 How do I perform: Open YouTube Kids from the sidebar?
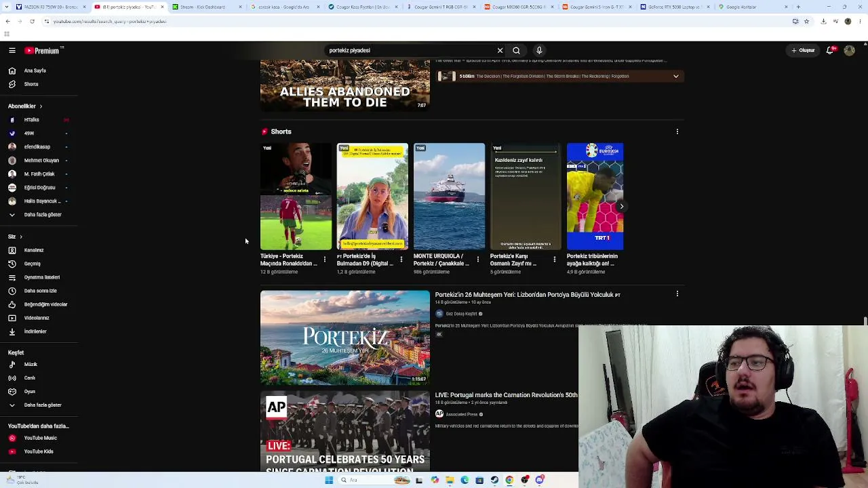(x=38, y=451)
